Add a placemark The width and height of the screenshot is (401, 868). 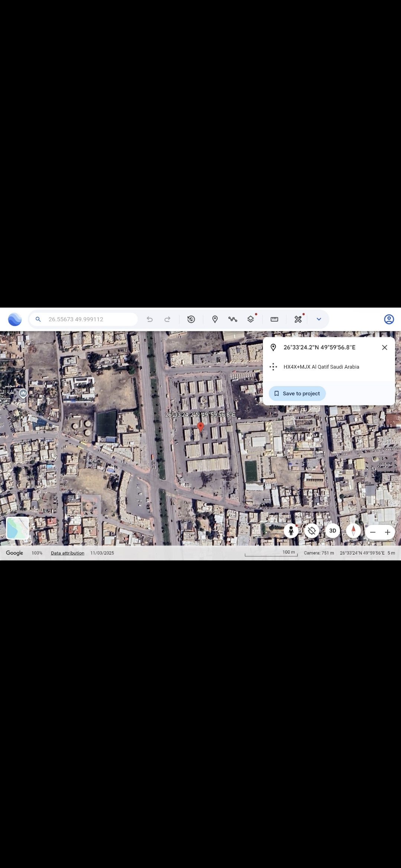click(x=215, y=319)
